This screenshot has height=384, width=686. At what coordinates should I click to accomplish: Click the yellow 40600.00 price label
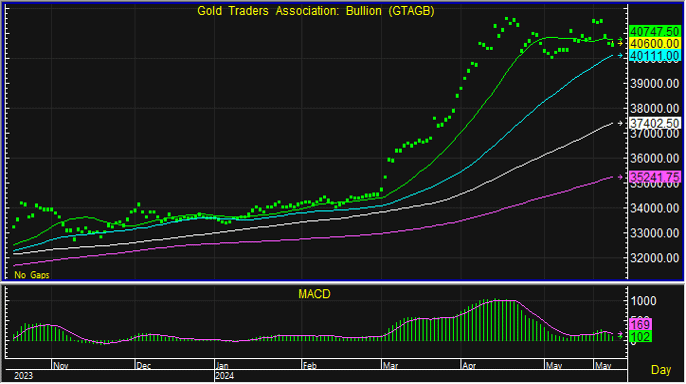click(654, 44)
